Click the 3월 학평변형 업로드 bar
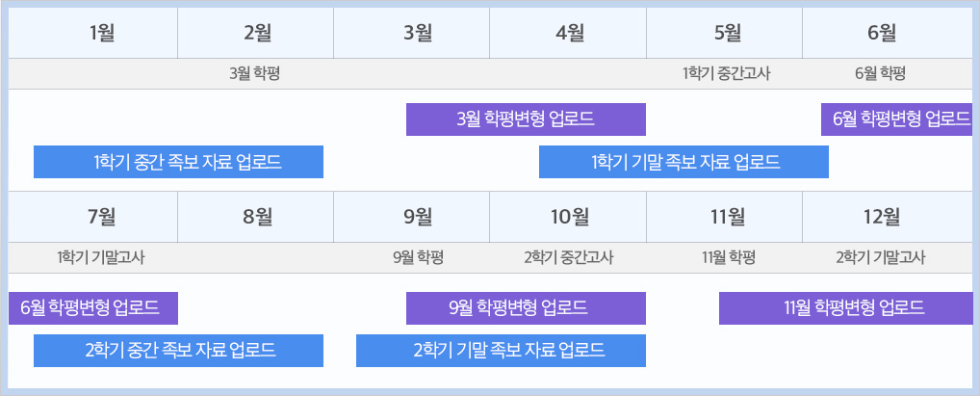Viewport: 980px width, 396px height. tap(526, 119)
